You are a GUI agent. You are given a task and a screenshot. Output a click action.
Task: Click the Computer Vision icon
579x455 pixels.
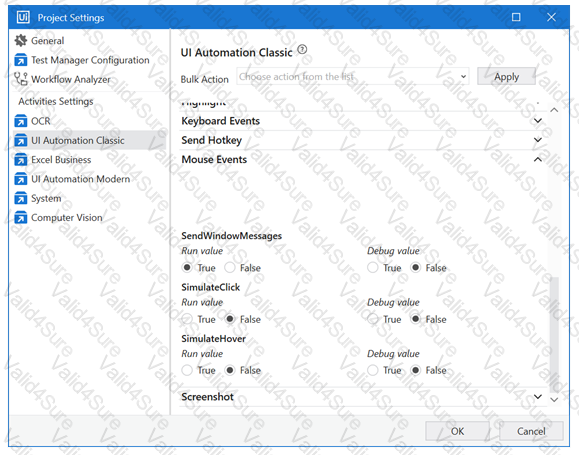point(21,218)
